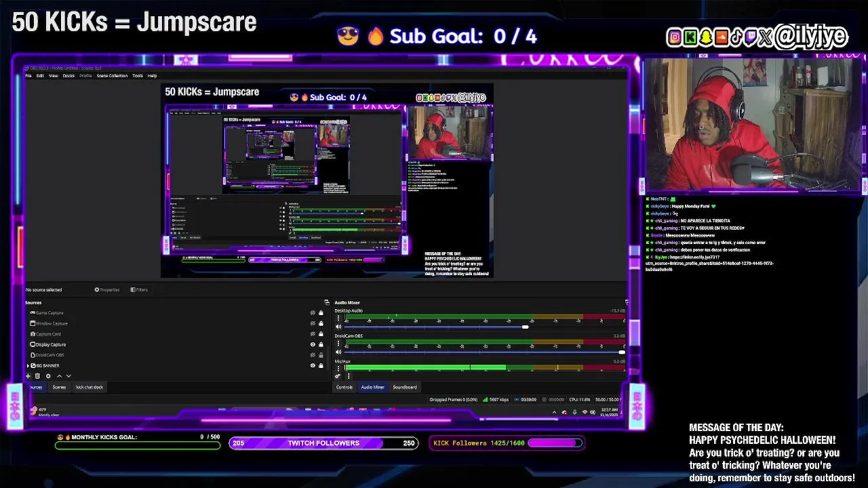The width and height of the screenshot is (868, 488).
Task: Click the microphone tray icon in taskbar
Action: [x=574, y=412]
